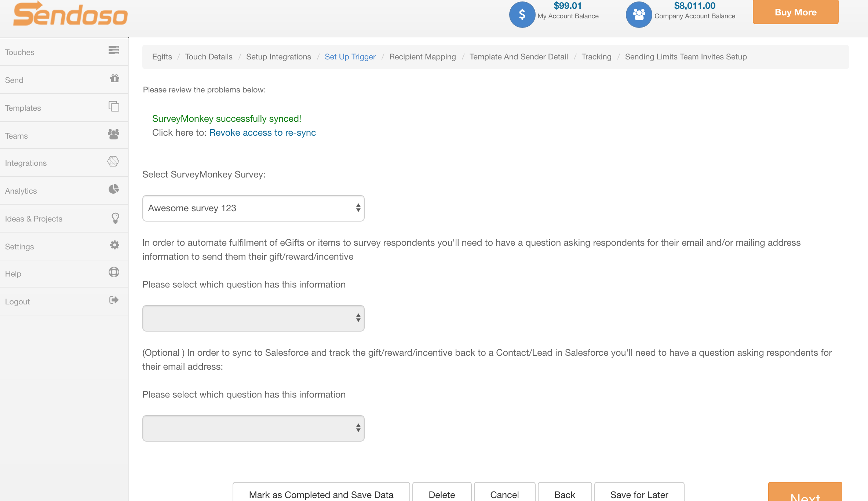Image resolution: width=868 pixels, height=501 pixels.
Task: Select the Teams icon
Action: pyautogui.click(x=113, y=134)
